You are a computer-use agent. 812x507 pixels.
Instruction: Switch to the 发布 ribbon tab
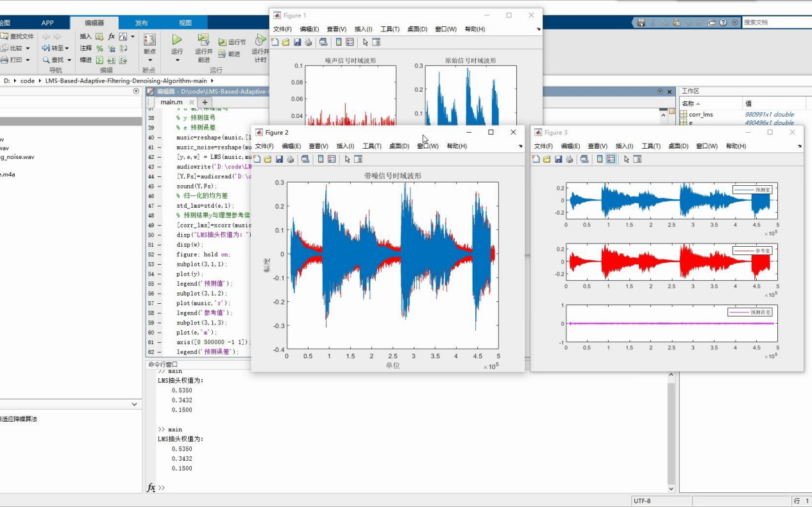(x=142, y=23)
